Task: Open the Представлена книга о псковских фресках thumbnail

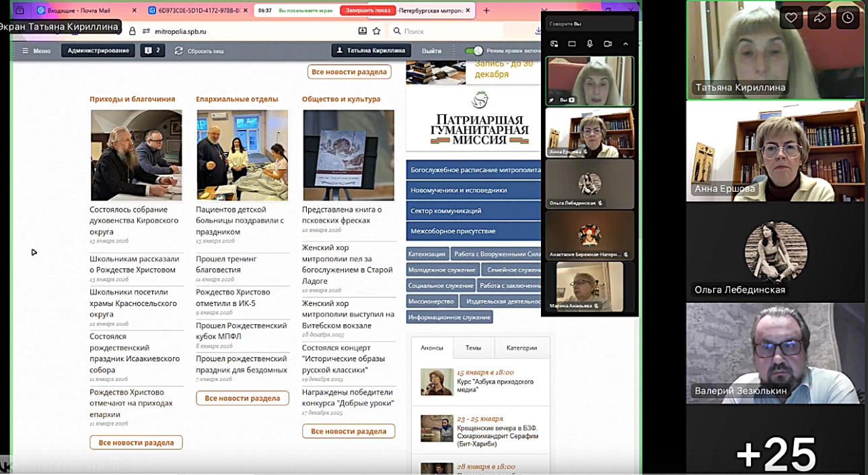Action: 349,155
